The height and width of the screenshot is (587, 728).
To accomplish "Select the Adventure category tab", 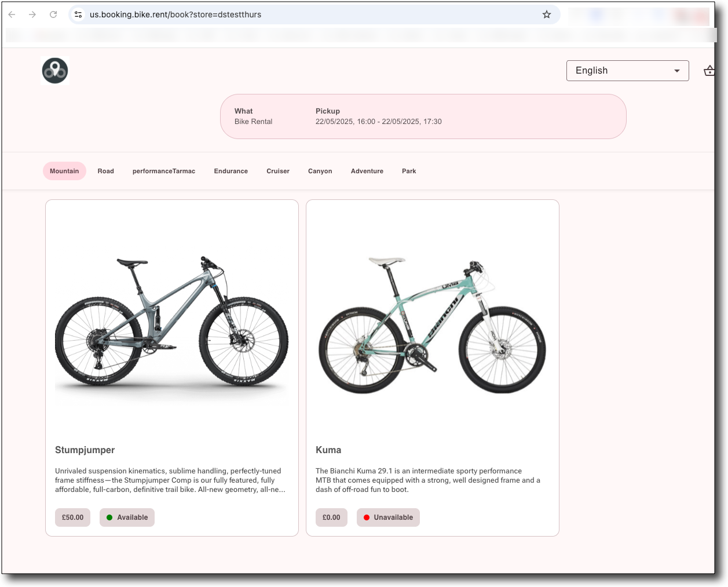I will click(367, 171).
